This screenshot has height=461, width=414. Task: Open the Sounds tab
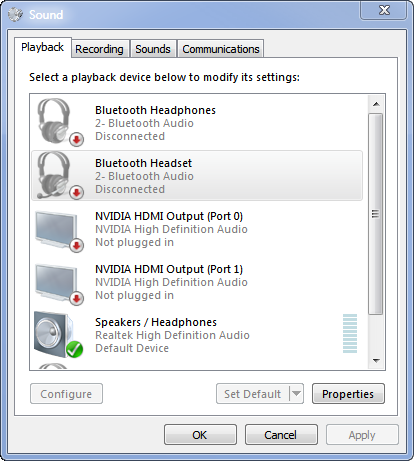[153, 49]
